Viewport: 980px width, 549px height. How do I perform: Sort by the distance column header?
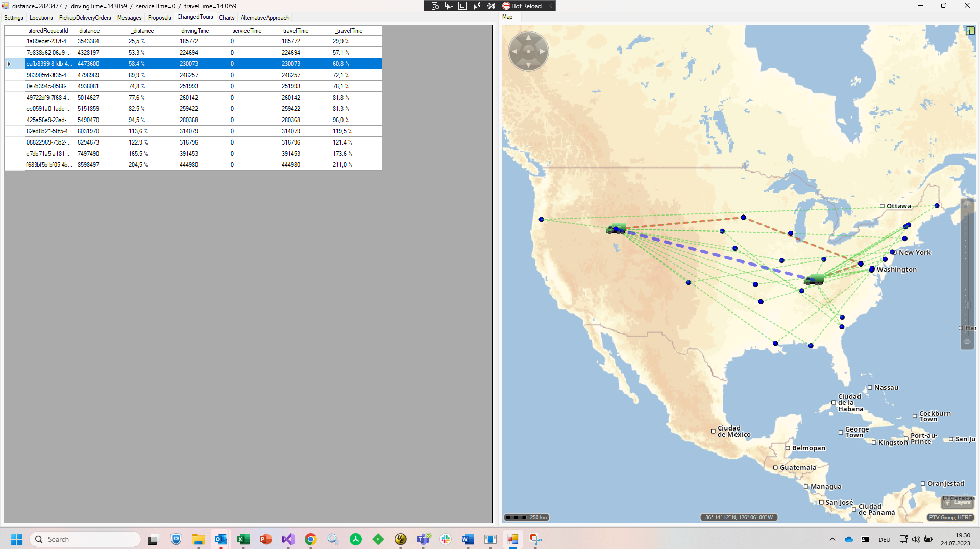tap(101, 31)
